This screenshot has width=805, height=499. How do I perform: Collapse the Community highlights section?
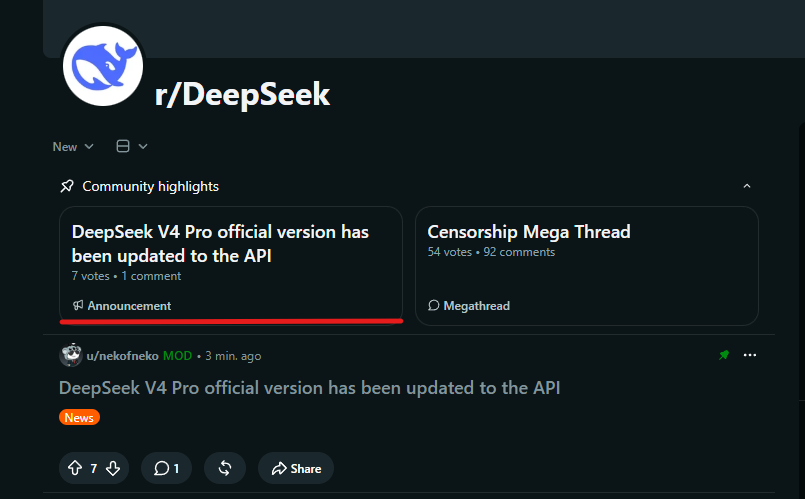[x=747, y=186]
